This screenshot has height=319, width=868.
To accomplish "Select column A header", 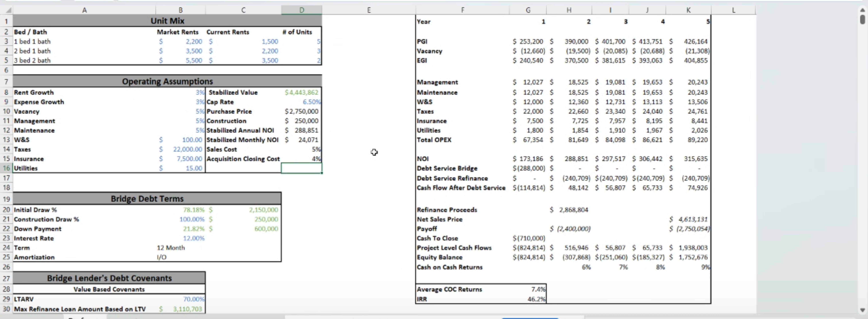I will (x=84, y=10).
